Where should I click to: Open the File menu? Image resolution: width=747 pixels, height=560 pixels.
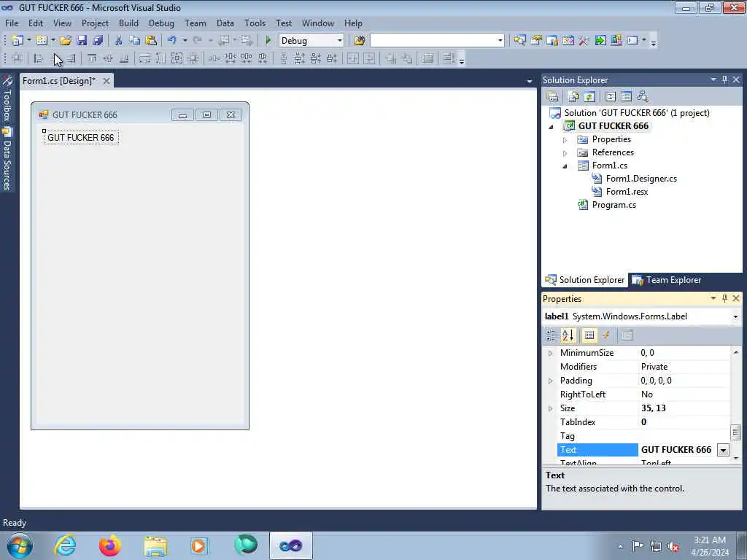coord(12,23)
